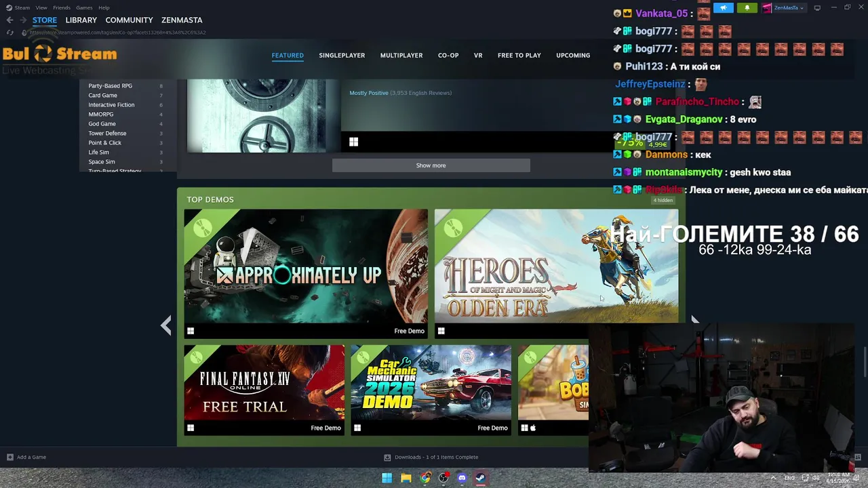This screenshot has width=868, height=488.
Task: Open the Games menu
Action: [x=84, y=7]
